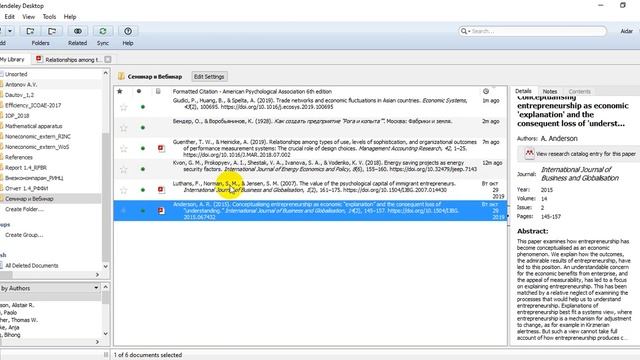Image resolution: width=640 pixels, height=360 pixels.
Task: Star the Giudici, Huang & Spelta entry
Action: coord(124,107)
